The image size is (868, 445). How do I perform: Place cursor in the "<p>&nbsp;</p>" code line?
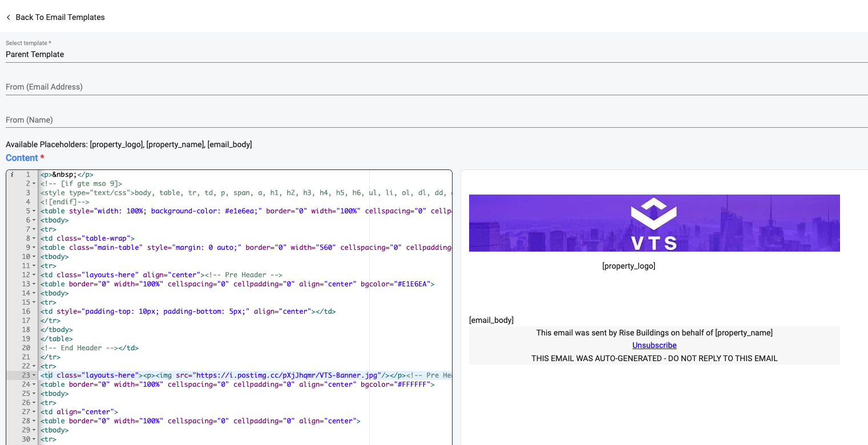[67, 175]
